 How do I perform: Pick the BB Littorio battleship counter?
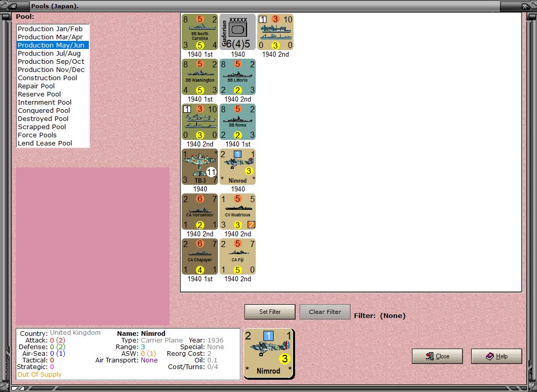238,77
